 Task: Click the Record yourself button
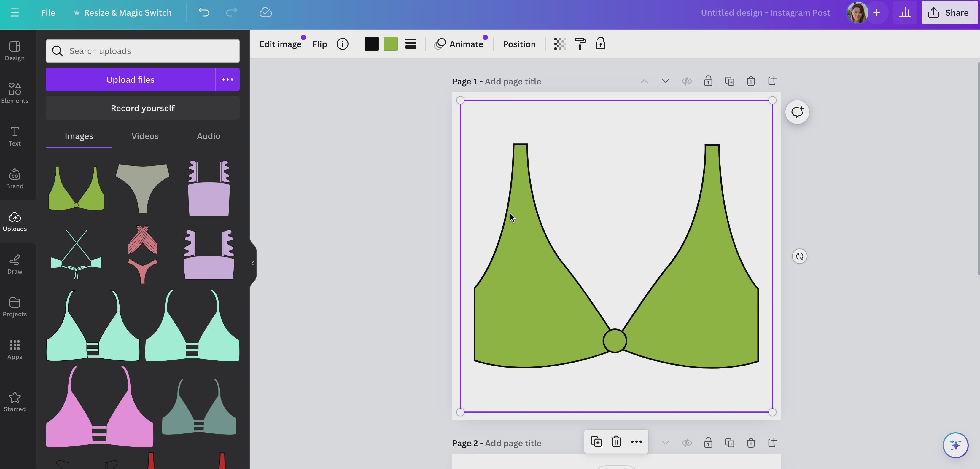143,108
